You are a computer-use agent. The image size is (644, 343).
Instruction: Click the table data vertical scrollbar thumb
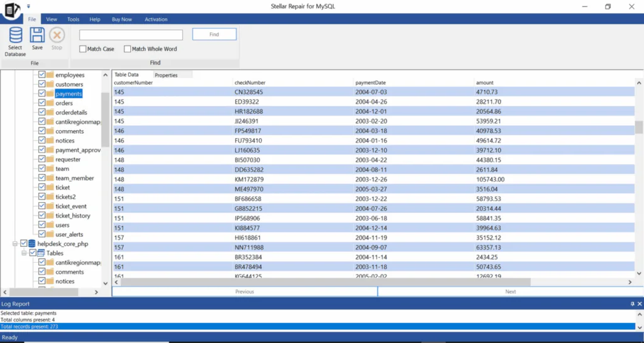point(639,127)
